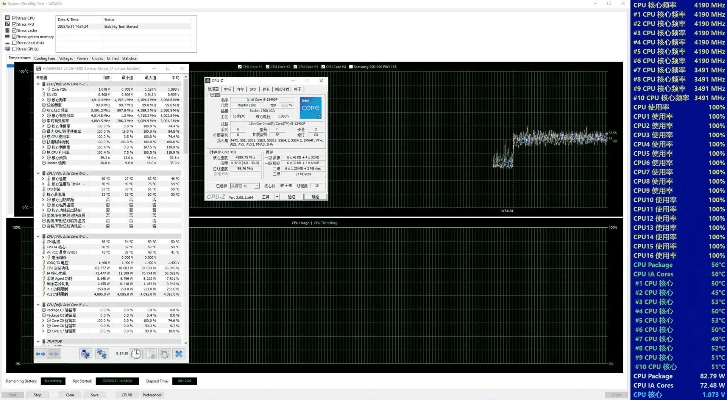Click the Save button
Image resolution: width=727 pixels, height=400 pixels.
[95, 394]
